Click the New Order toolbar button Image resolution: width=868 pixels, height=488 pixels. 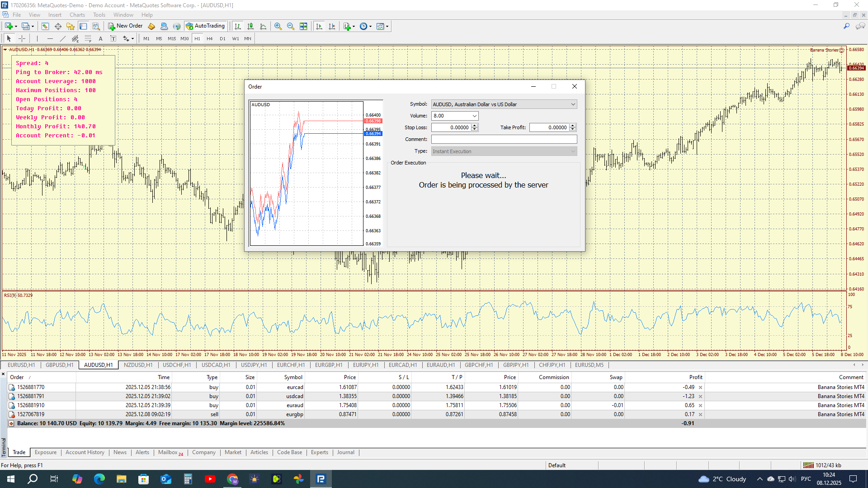coord(125,26)
